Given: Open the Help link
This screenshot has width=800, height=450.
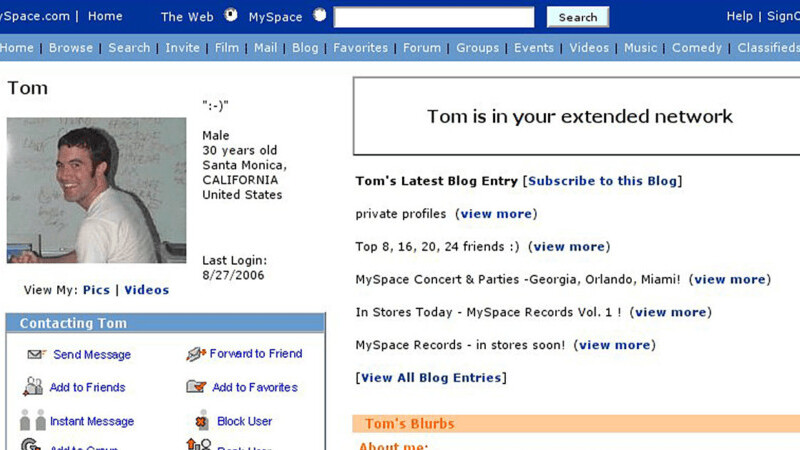Looking at the screenshot, I should (739, 16).
